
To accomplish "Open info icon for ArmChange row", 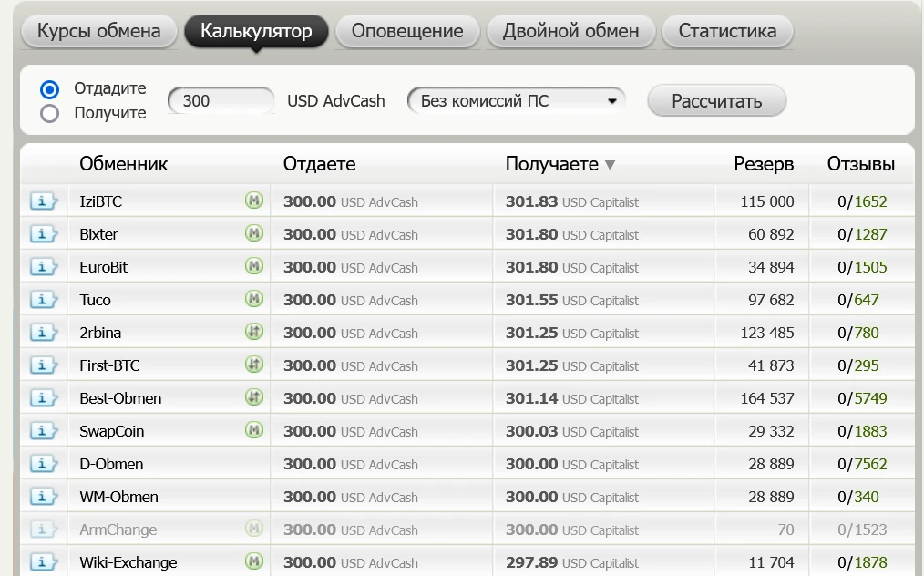I will 43,530.
